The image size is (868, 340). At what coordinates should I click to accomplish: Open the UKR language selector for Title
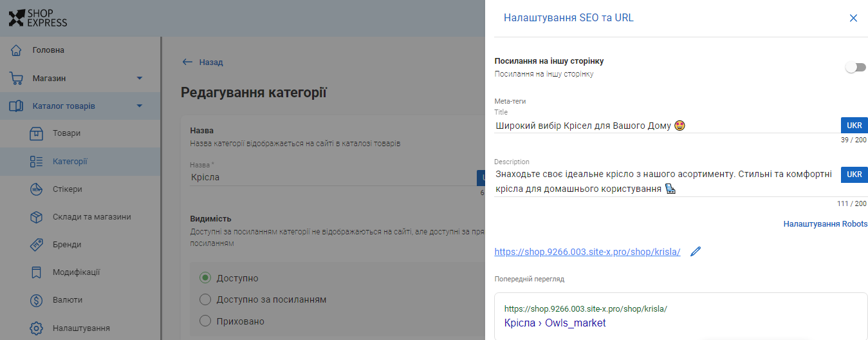coord(854,125)
